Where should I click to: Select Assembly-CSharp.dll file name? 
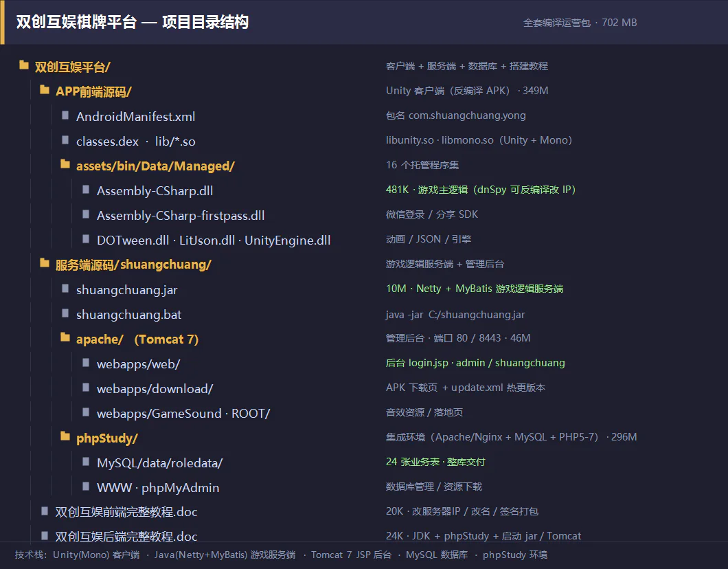pyautogui.click(x=155, y=191)
